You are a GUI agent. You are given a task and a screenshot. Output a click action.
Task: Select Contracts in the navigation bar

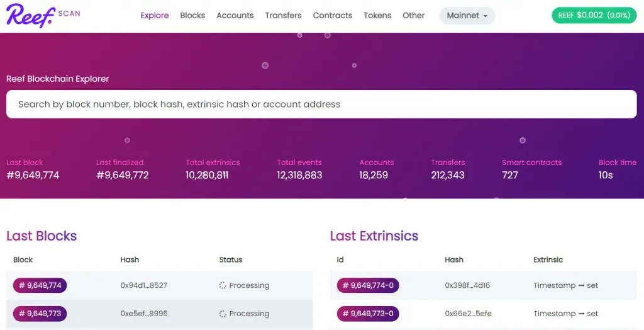pos(332,16)
